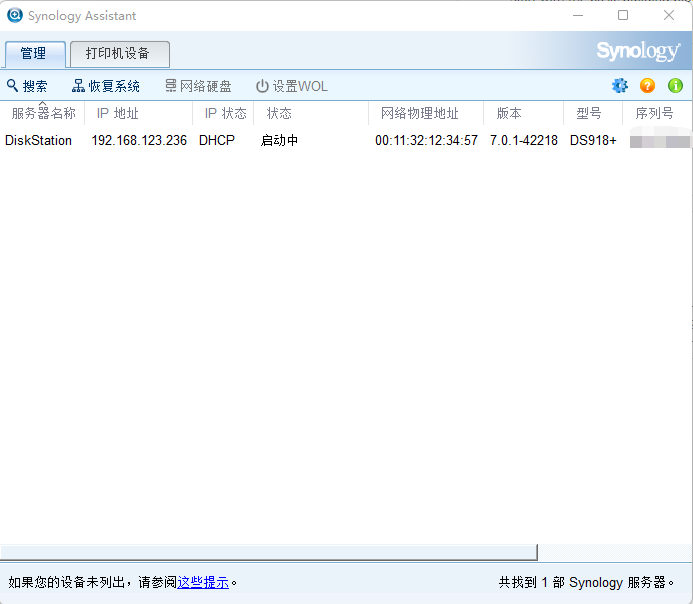Sort by IP 地址 column header

[x=138, y=113]
